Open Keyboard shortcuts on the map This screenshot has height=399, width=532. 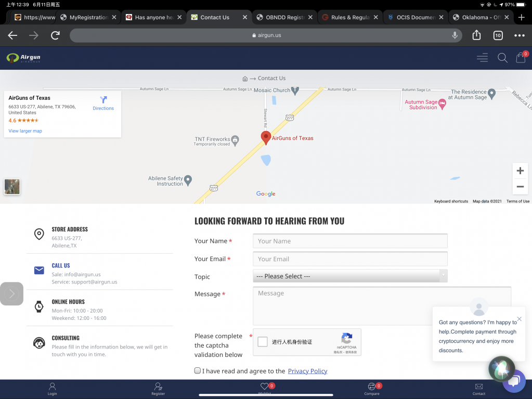[x=451, y=201]
